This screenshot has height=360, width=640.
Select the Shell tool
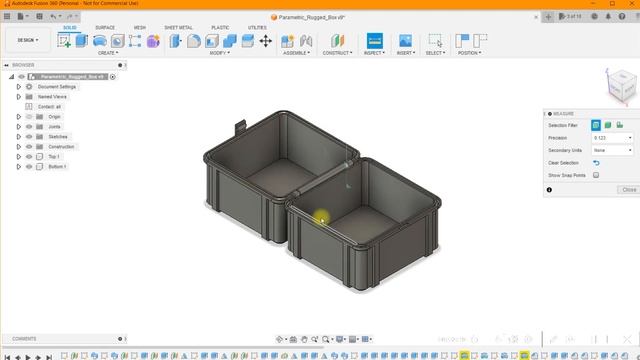(x=212, y=41)
